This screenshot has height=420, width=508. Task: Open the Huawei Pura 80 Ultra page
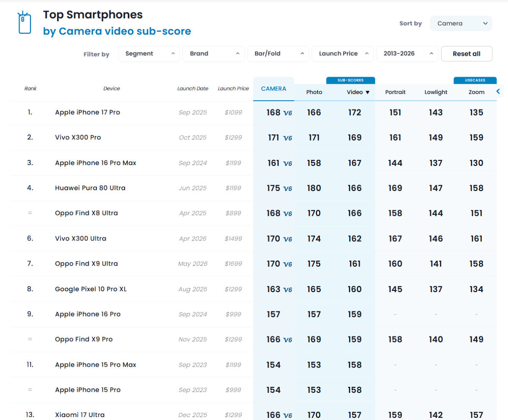click(90, 188)
